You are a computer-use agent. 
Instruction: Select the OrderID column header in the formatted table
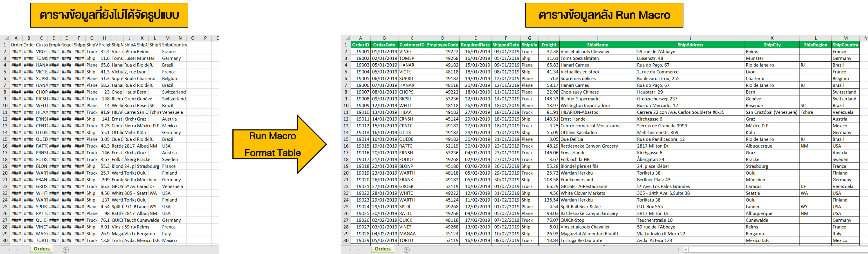point(360,44)
